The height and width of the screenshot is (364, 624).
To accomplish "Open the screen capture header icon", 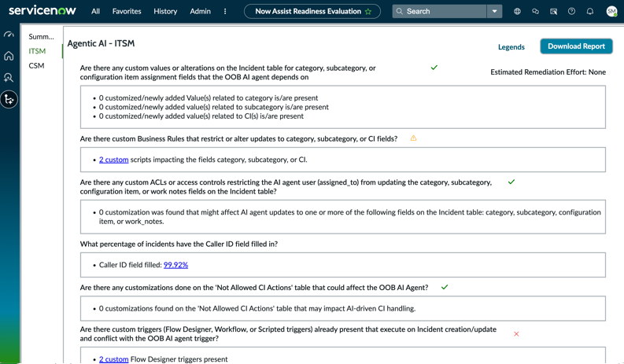I will [553, 11].
